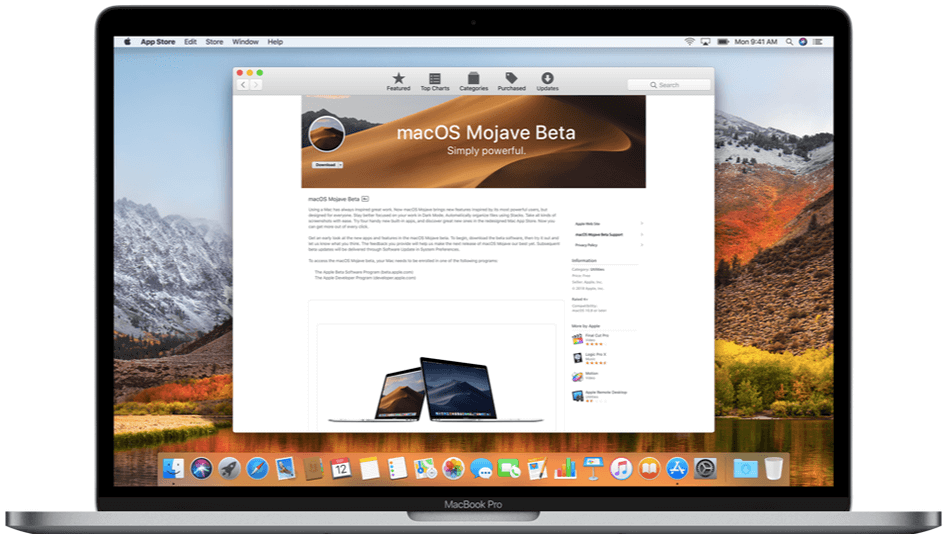The width and height of the screenshot is (950, 534).
Task: Open Reminders in the Dock
Action: (x=397, y=469)
